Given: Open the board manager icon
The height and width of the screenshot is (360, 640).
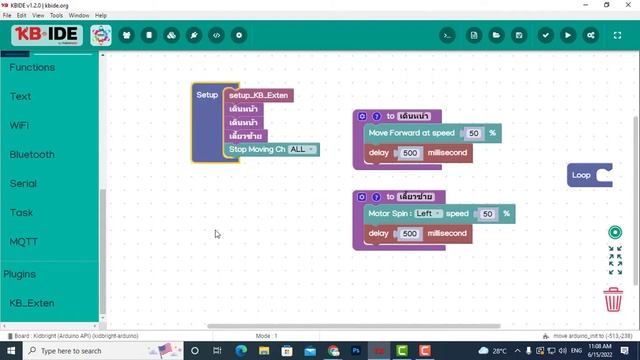Looking at the screenshot, I should pos(127,36).
